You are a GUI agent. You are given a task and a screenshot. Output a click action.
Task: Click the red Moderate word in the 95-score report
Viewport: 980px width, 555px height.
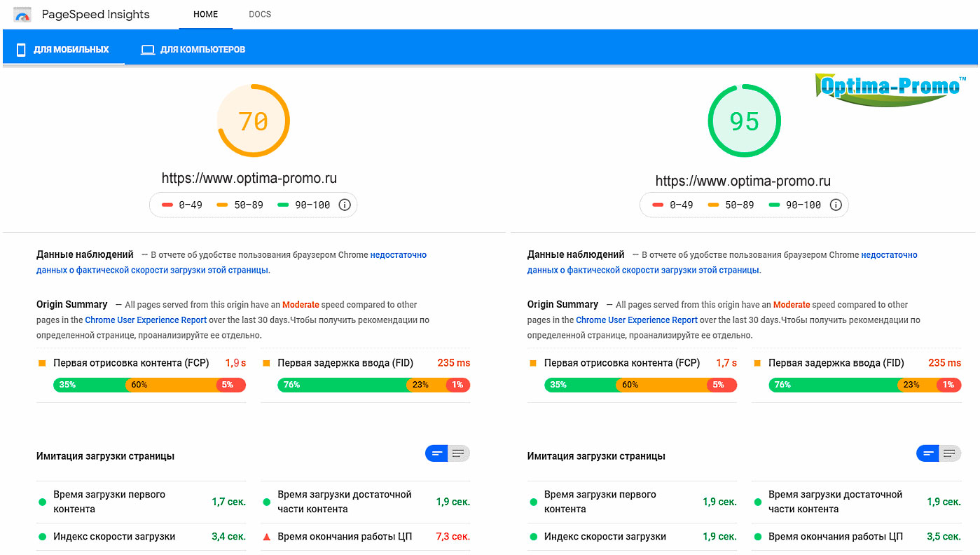click(x=792, y=305)
